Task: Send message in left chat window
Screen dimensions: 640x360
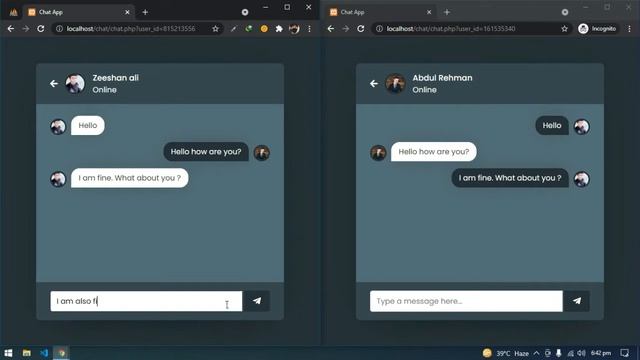Action: (x=256, y=301)
